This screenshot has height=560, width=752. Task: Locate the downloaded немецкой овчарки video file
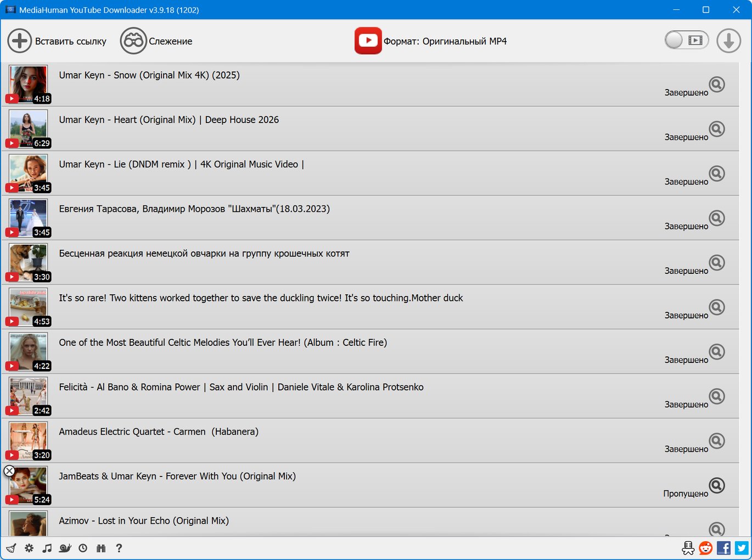click(x=717, y=262)
